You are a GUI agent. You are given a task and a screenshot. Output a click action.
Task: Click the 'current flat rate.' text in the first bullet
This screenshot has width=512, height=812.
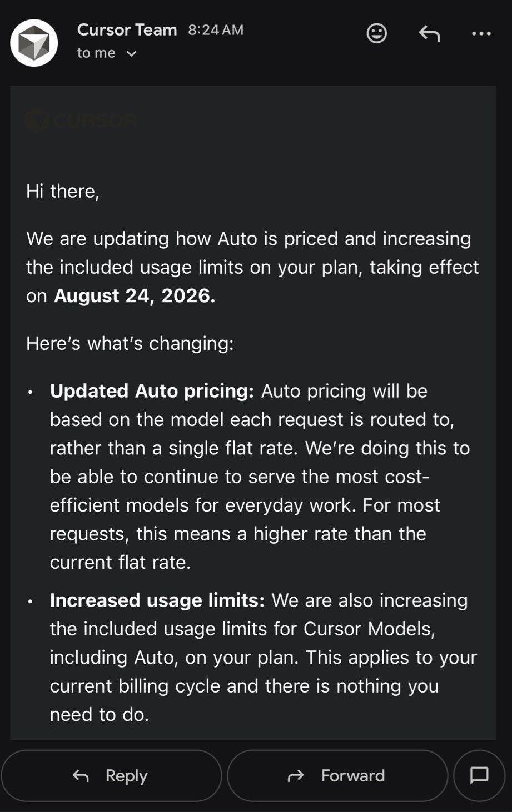[x=120, y=562]
